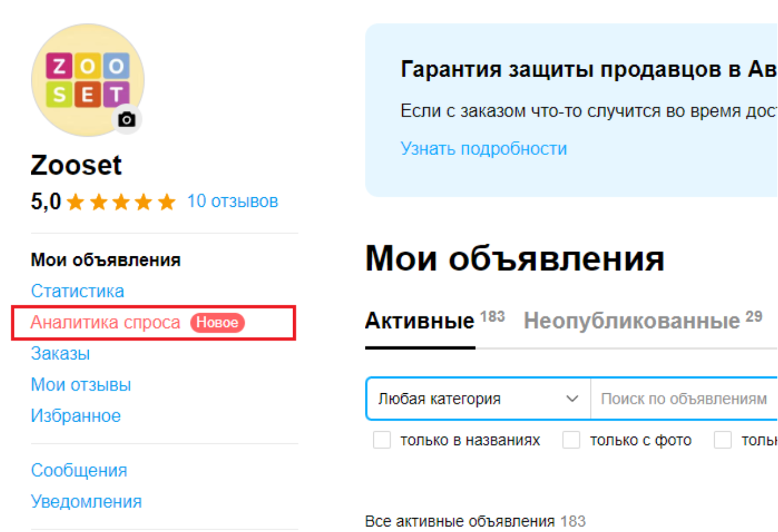
Task: Click the Новое badge next to Аналитика спроса
Action: tap(218, 323)
